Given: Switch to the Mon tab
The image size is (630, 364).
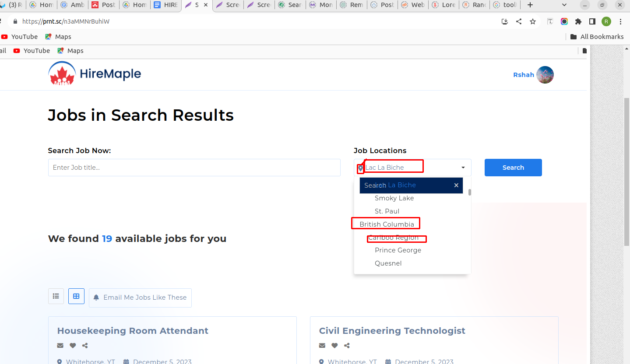Looking at the screenshot, I should click(321, 5).
